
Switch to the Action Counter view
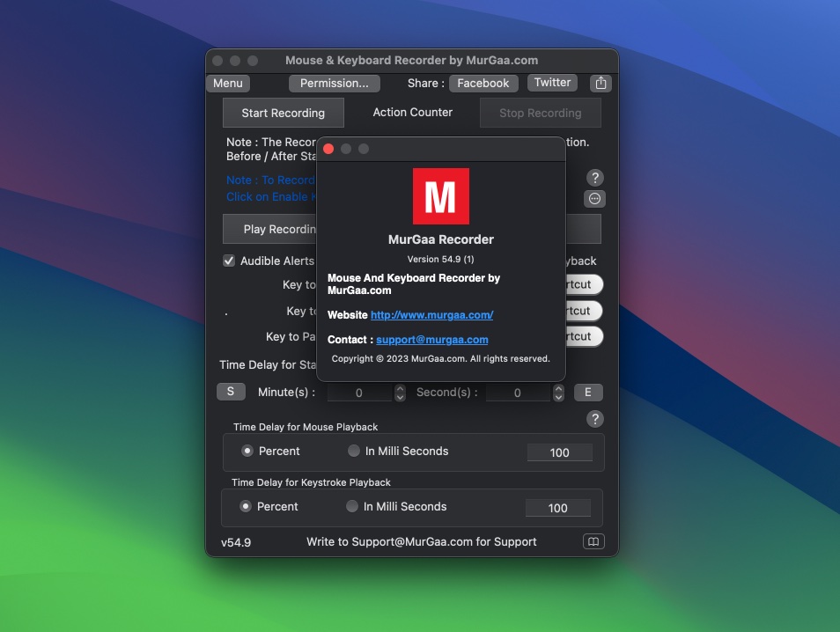412,112
